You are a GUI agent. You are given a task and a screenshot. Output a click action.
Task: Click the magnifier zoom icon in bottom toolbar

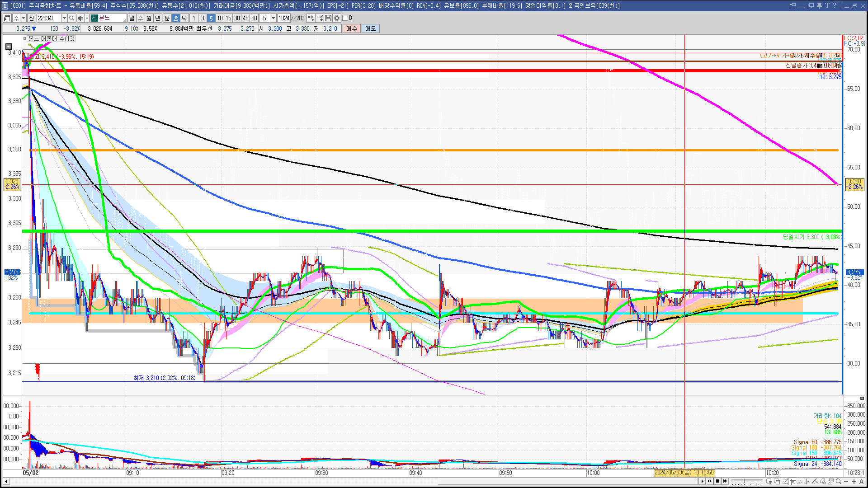[839, 481]
